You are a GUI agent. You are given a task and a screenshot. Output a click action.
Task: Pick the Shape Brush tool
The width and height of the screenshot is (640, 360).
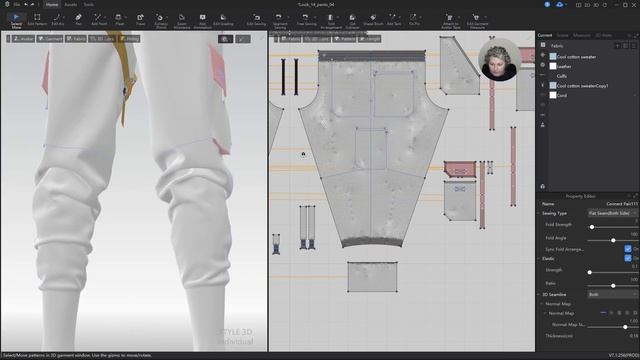click(x=373, y=20)
